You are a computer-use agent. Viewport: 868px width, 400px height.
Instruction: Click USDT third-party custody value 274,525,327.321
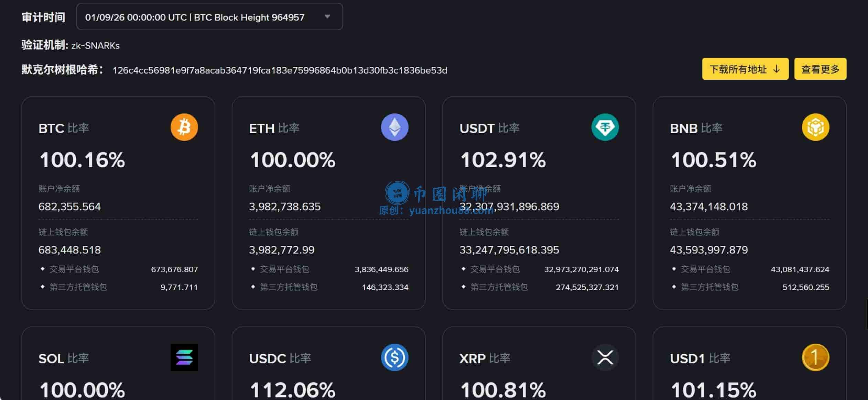tap(587, 287)
